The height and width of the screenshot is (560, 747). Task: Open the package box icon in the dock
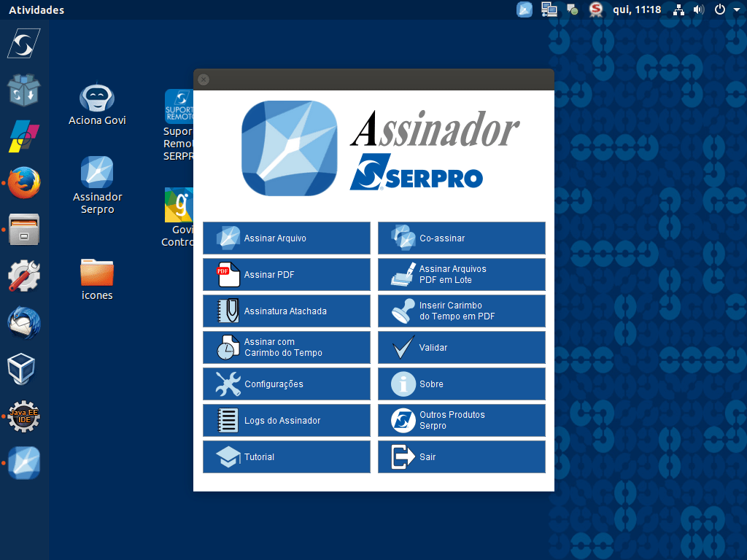coord(24,90)
